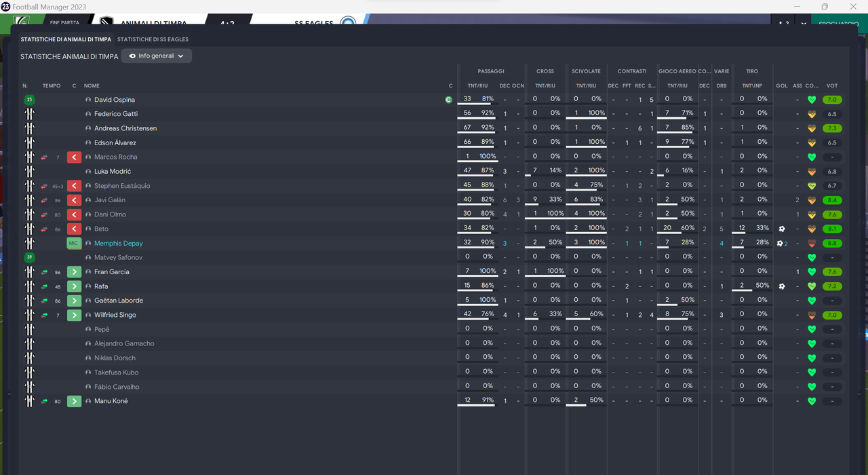Viewport: 868px width, 475px height.
Task: Click the GOL column header
Action: point(782,86)
